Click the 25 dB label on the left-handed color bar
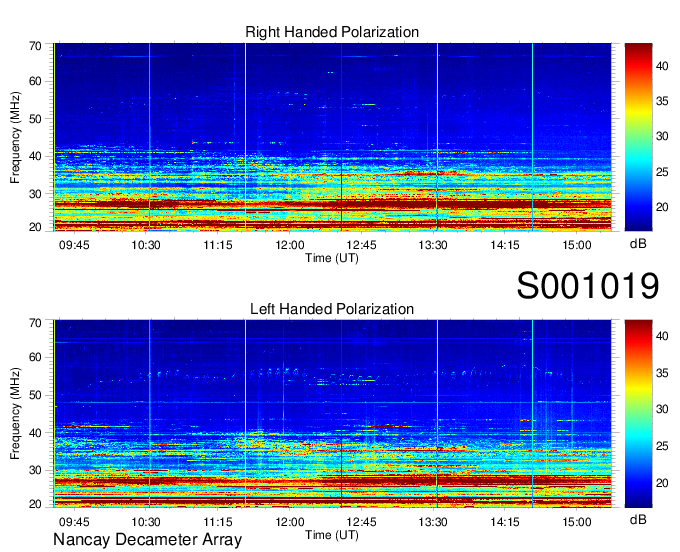The width and height of the screenshot is (680, 552). [662, 446]
